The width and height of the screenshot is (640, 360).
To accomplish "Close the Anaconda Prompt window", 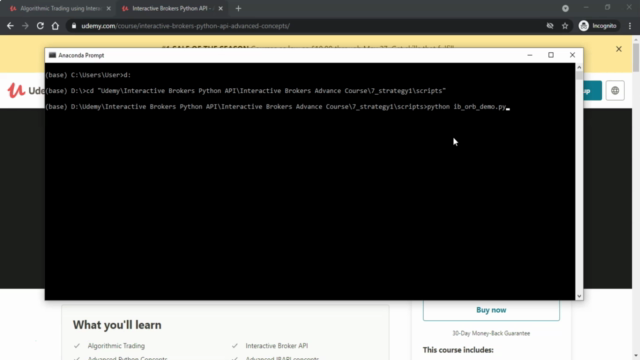I will click(572, 55).
